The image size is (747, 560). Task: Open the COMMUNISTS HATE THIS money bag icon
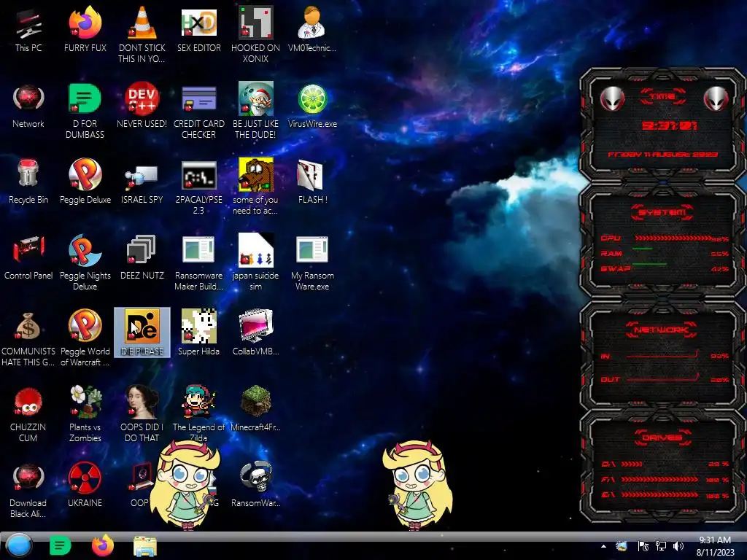tap(28, 326)
